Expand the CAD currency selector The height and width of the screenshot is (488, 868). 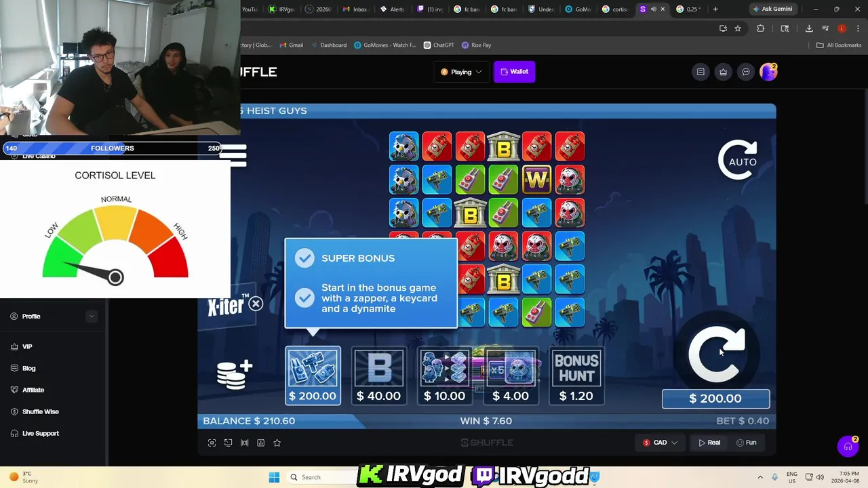[660, 443]
